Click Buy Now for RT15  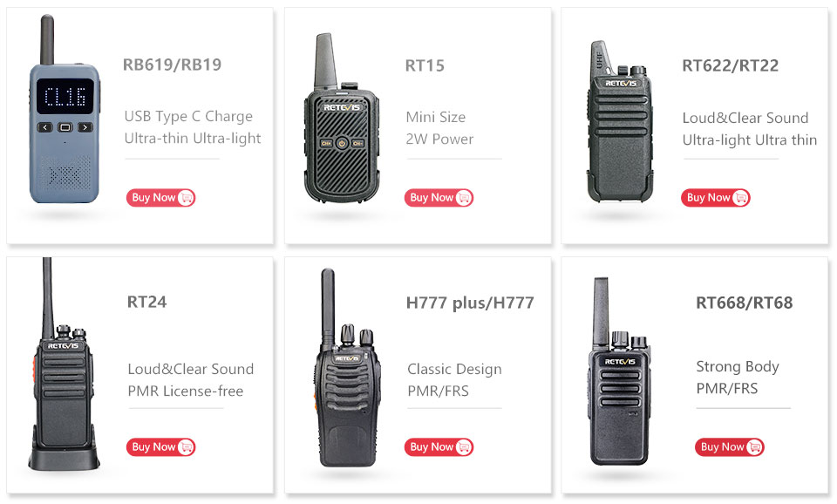coord(439,198)
